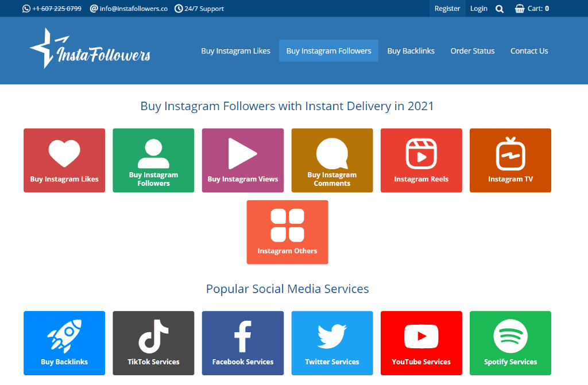Image resolution: width=588 pixels, height=385 pixels.
Task: Go to Buy Backlinks in the navigation menu
Action: pyautogui.click(x=411, y=51)
